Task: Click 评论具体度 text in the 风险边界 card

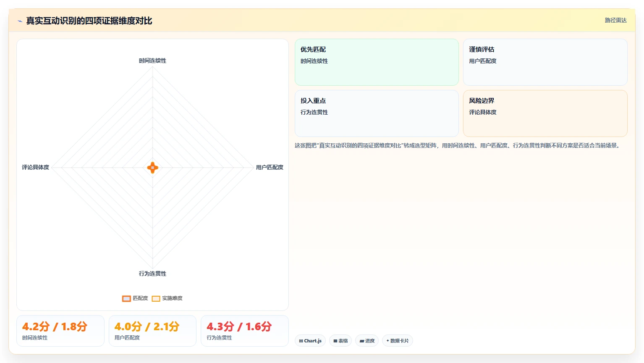Action: click(x=483, y=112)
